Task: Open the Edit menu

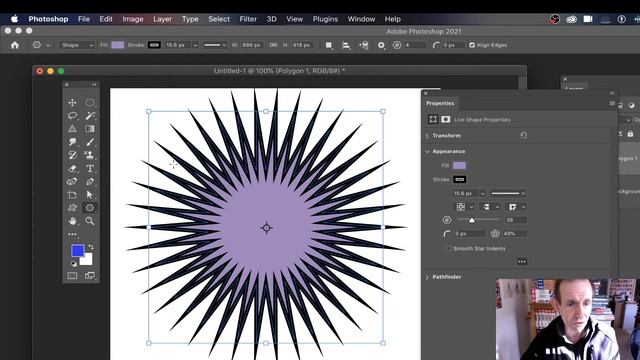Action: click(106, 19)
